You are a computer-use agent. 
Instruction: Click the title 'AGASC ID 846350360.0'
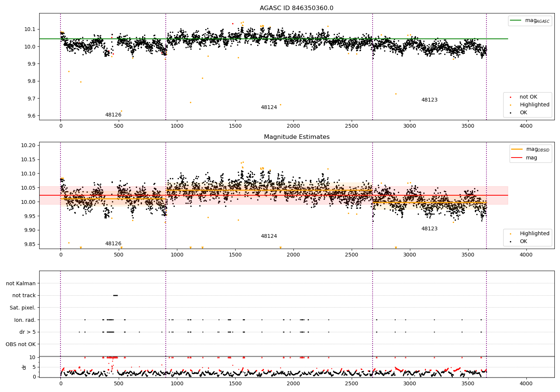pyautogui.click(x=296, y=8)
